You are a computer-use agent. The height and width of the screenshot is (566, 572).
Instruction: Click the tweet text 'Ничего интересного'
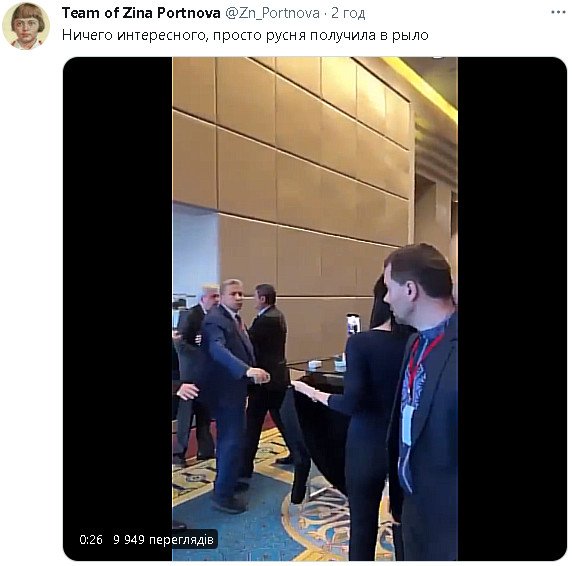[x=135, y=35]
